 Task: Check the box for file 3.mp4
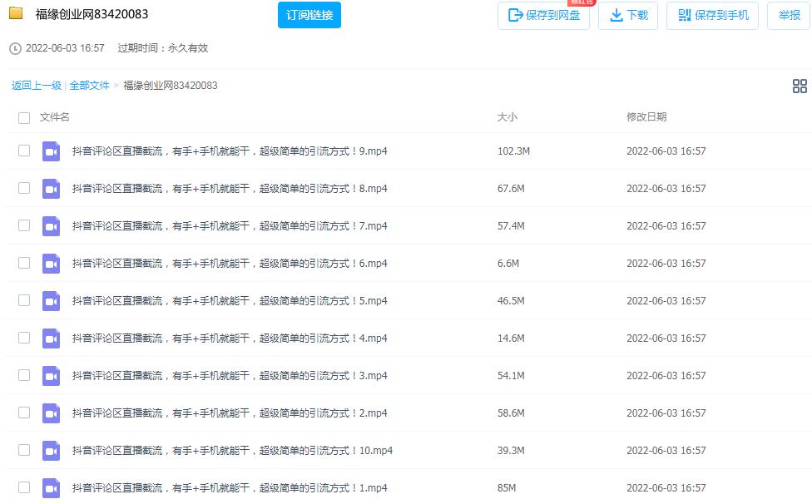click(x=24, y=375)
